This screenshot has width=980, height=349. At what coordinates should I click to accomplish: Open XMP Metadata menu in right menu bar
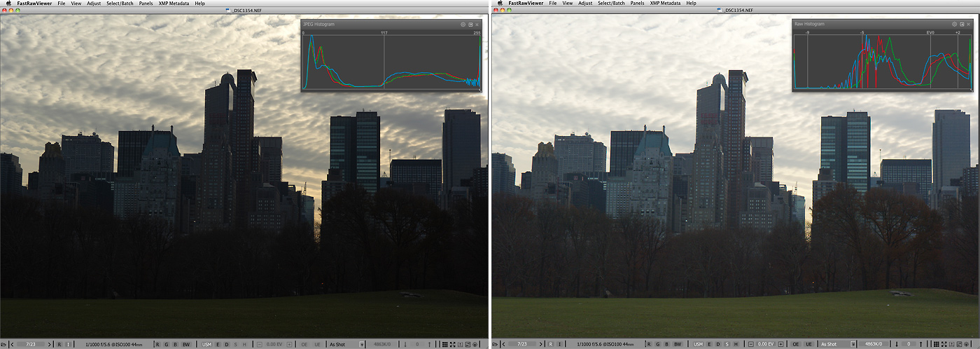[666, 4]
